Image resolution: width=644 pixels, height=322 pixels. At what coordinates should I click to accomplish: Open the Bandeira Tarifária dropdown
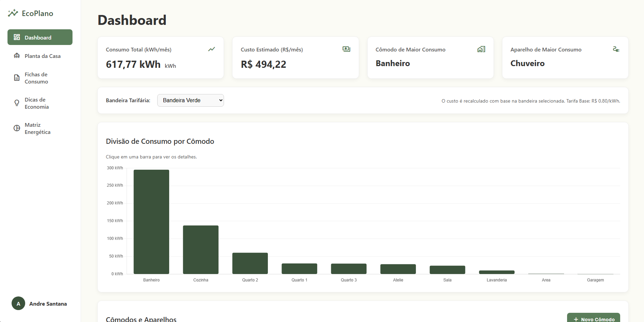191,100
